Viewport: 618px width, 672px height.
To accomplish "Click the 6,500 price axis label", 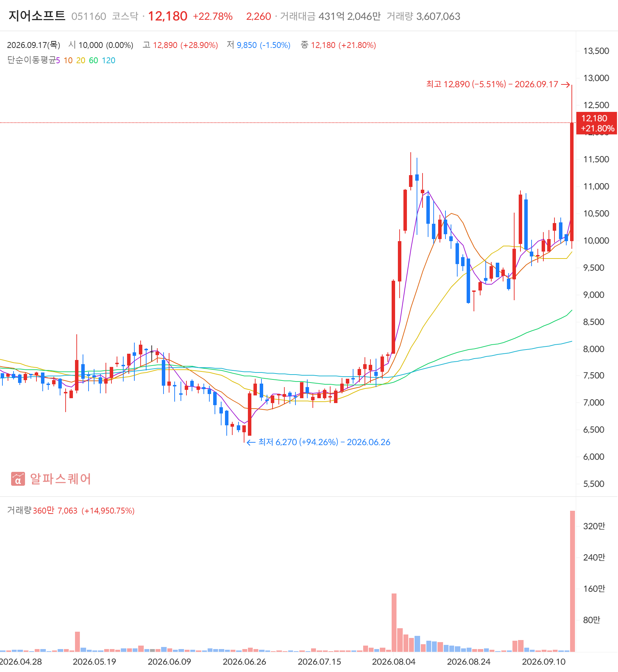I will coord(594,430).
